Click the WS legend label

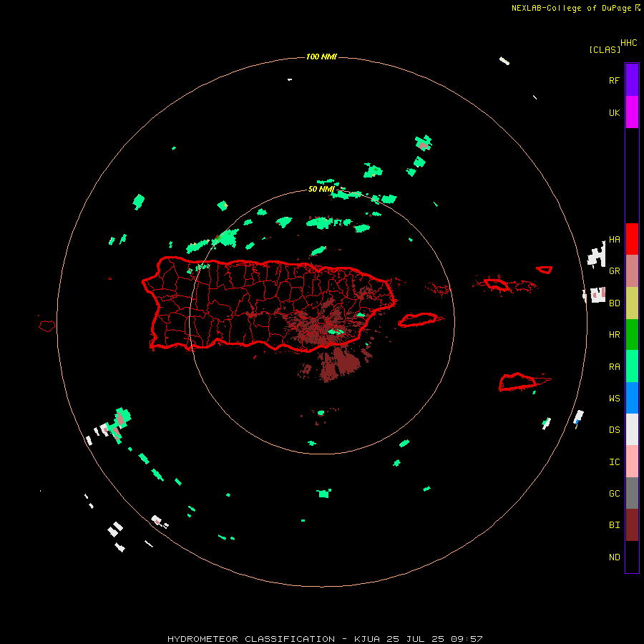(614, 398)
